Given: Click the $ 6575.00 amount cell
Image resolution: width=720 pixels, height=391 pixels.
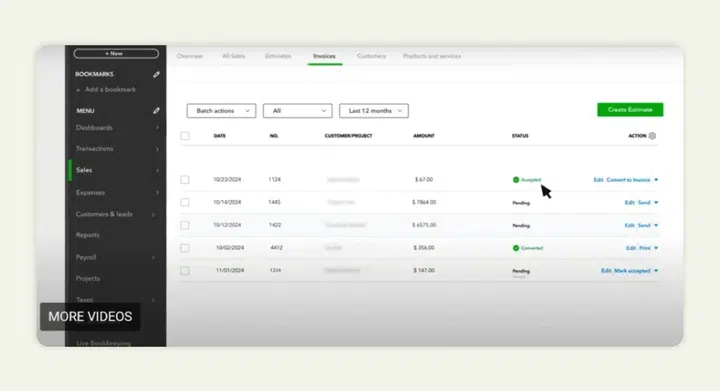Looking at the screenshot, I should click(x=424, y=225).
